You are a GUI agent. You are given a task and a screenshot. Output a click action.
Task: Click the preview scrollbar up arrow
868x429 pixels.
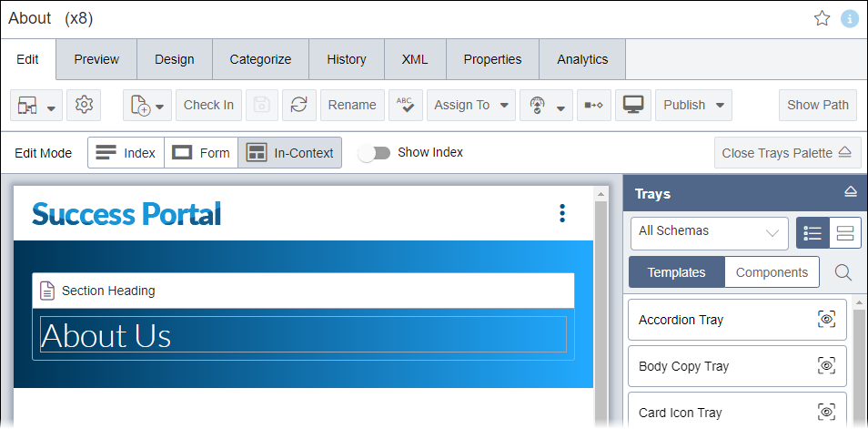pyautogui.click(x=601, y=194)
